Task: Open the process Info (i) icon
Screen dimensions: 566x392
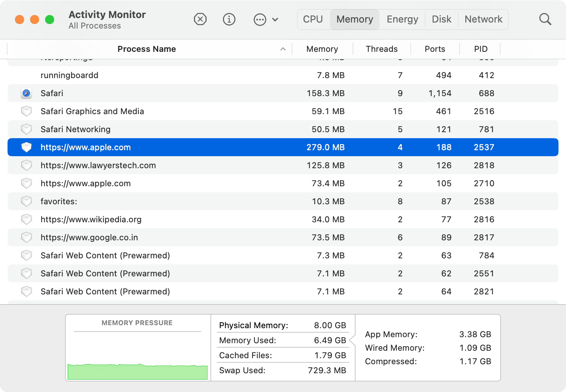Action: (x=229, y=19)
